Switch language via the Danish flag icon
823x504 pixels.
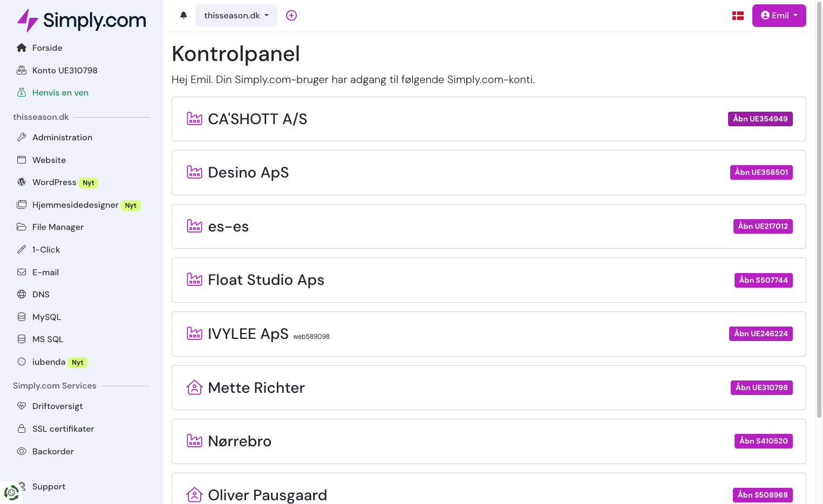pos(738,16)
